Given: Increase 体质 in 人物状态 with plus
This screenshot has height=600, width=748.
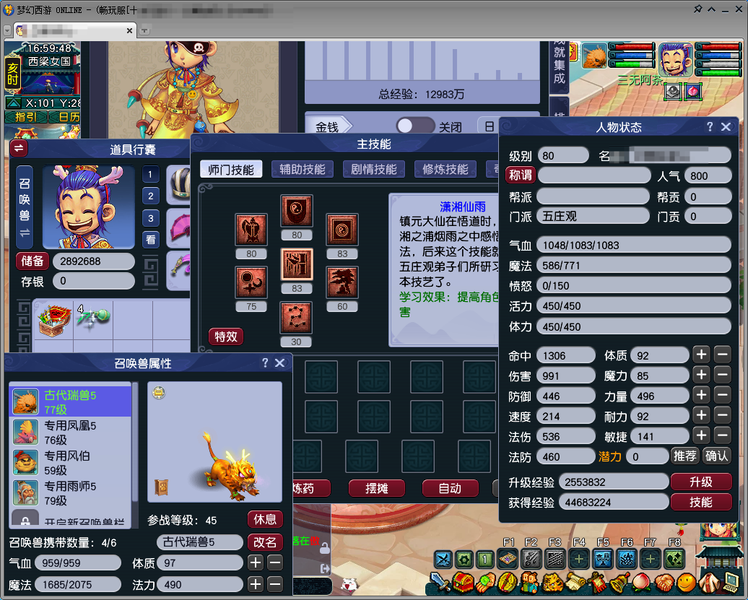Looking at the screenshot, I should [x=701, y=355].
